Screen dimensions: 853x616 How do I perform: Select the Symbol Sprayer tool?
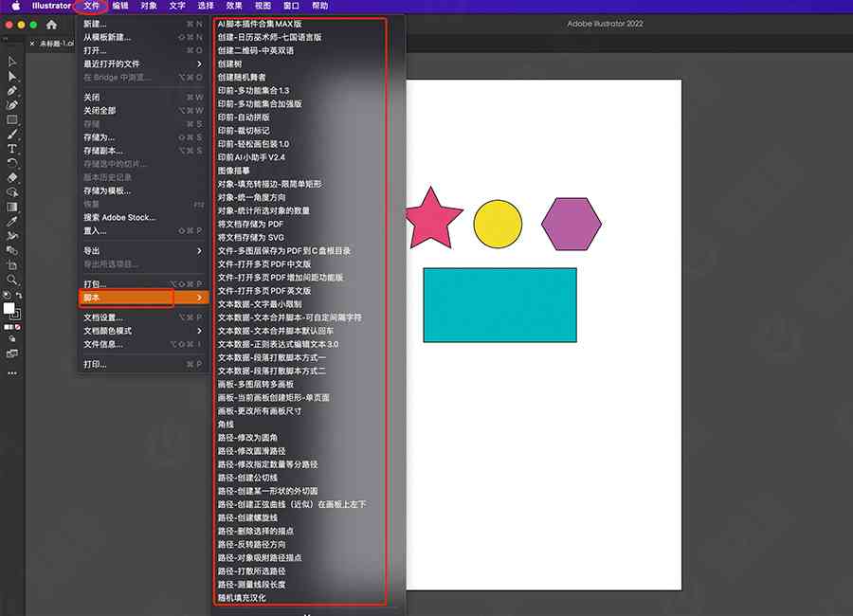tap(12, 236)
